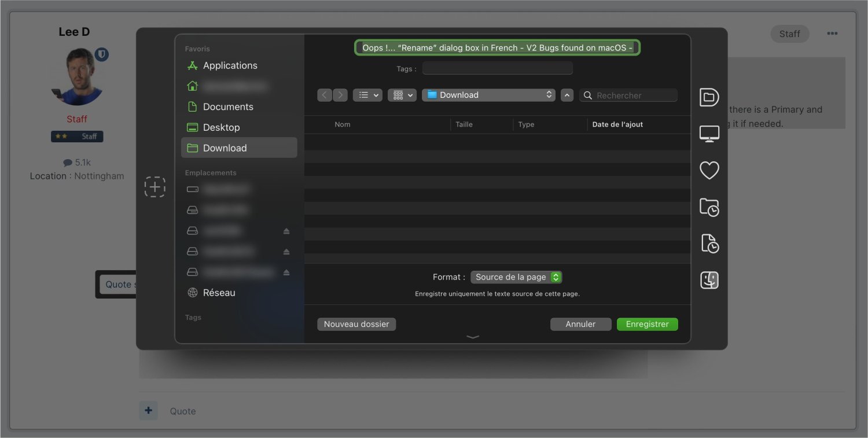Viewport: 868px width, 438px height.
Task: Open Lee D's profile avatar
Action: (77, 76)
